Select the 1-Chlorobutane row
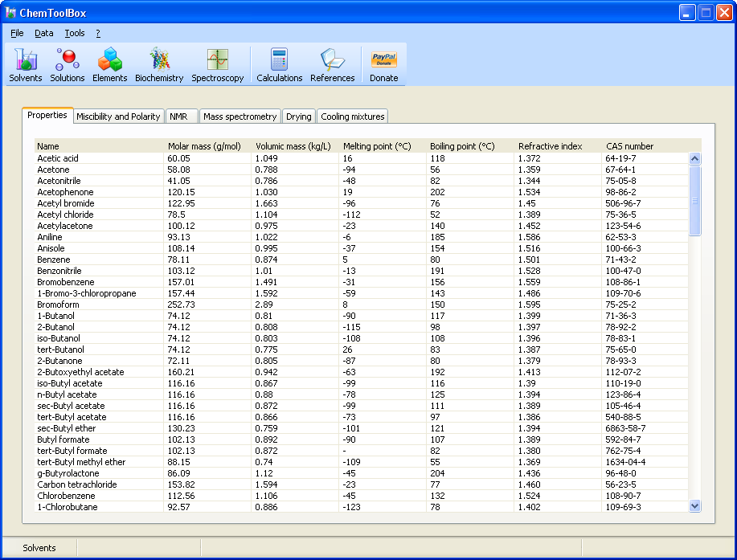Viewport: 737px width, 560px height. 362,508
